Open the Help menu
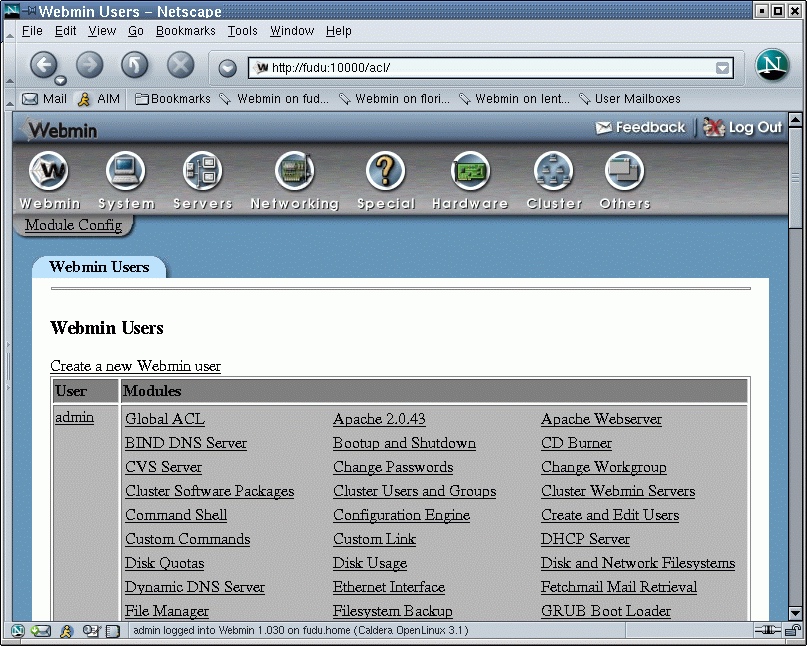 (339, 31)
